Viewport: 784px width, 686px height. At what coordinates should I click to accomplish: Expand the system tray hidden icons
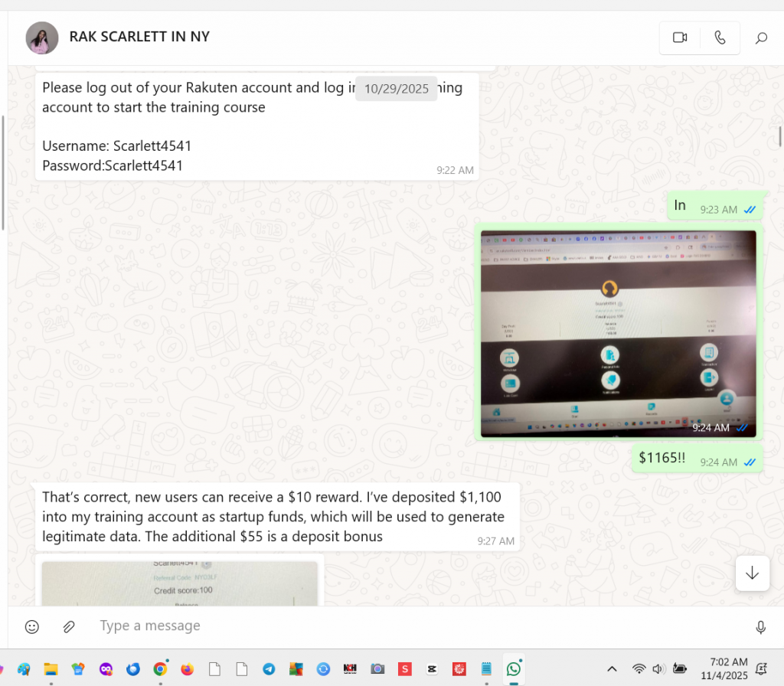coord(612,668)
